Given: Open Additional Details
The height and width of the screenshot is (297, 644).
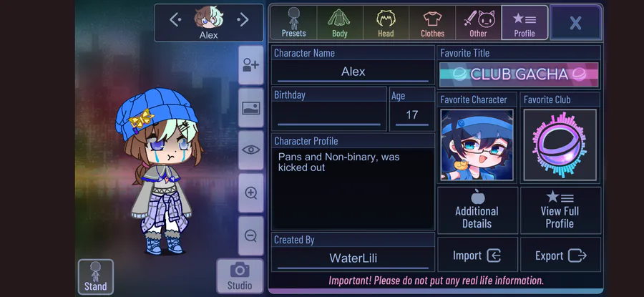Looking at the screenshot, I should pyautogui.click(x=478, y=210).
